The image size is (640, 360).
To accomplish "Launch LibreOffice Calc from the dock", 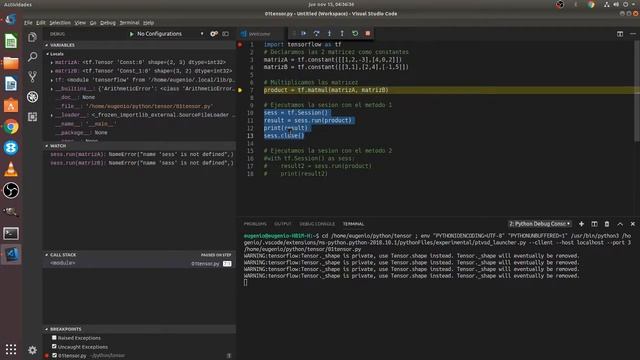I will pyautogui.click(x=11, y=41).
